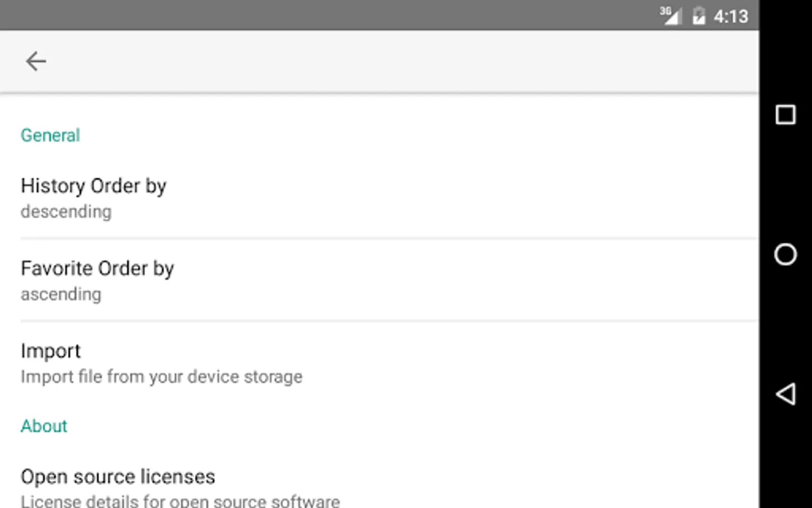
Task: Tap the 3G signal strength icon
Action: (670, 15)
